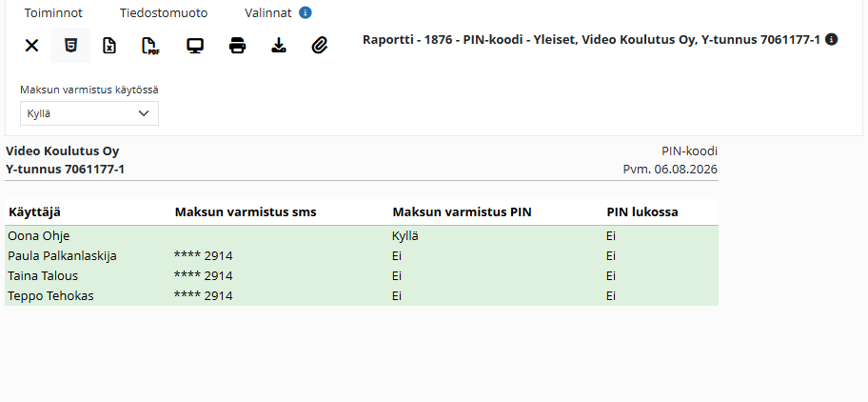Print the report with printer icon
The height and width of the screenshot is (402, 868).
238,46
